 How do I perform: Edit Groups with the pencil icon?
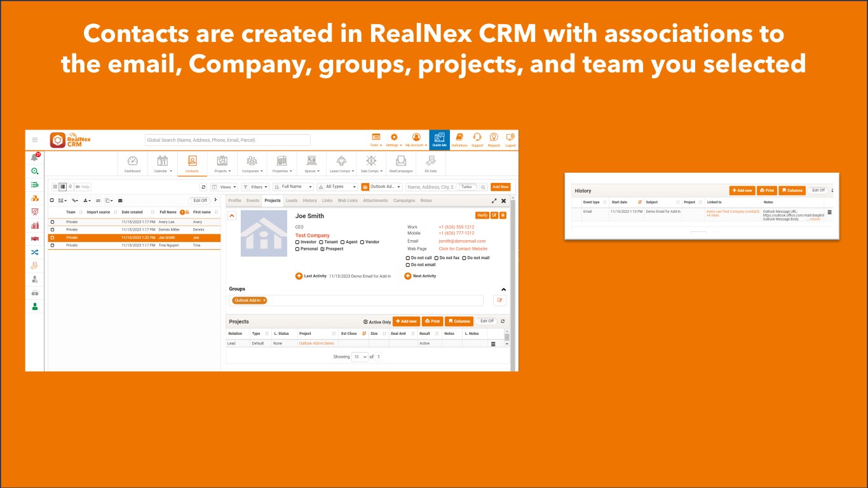point(499,301)
